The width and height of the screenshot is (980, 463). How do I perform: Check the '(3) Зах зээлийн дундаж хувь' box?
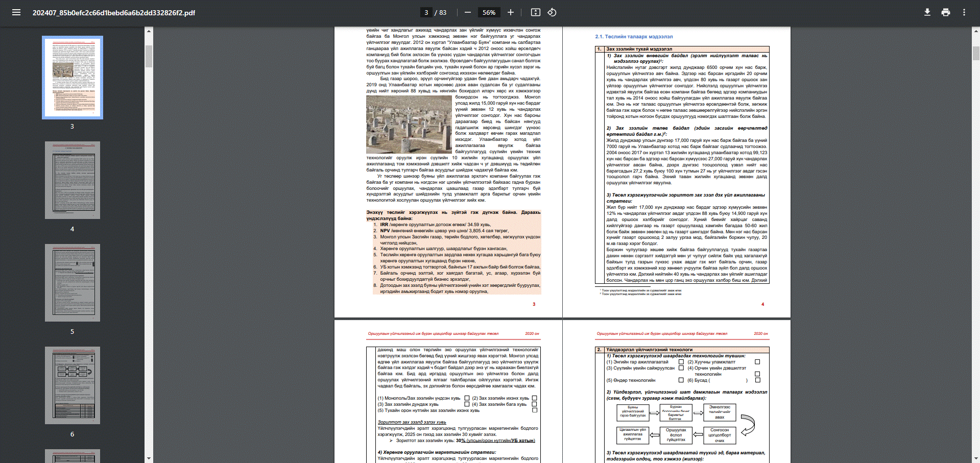click(467, 404)
